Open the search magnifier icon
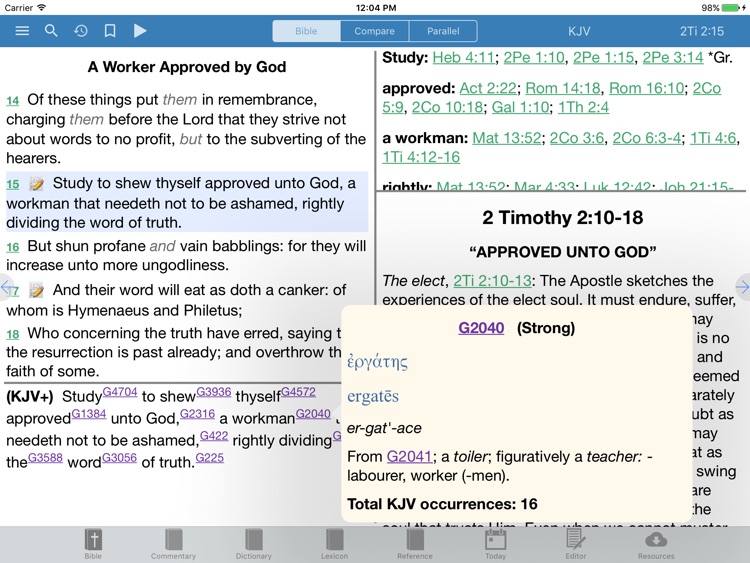This screenshot has width=750, height=563. coord(51,31)
